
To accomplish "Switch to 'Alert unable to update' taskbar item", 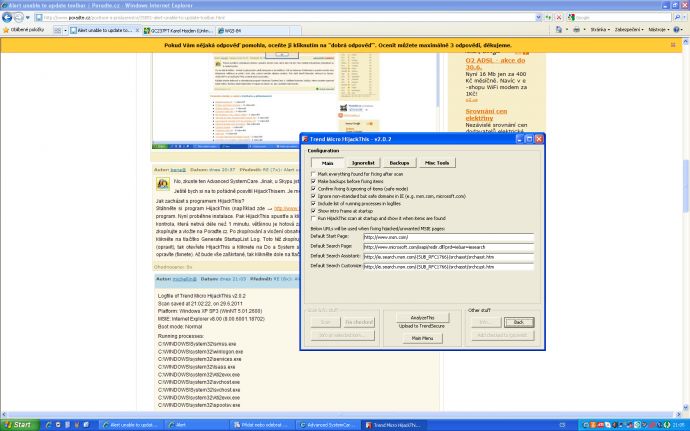I will coord(129,425).
